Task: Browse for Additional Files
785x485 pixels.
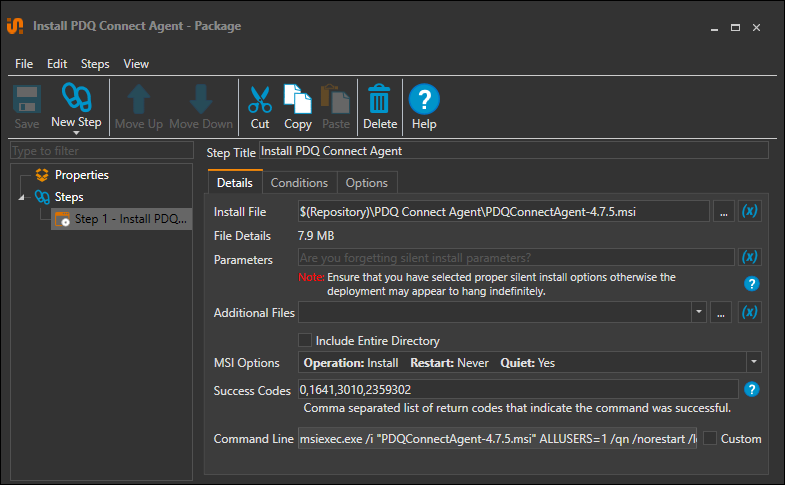Action: [720, 312]
